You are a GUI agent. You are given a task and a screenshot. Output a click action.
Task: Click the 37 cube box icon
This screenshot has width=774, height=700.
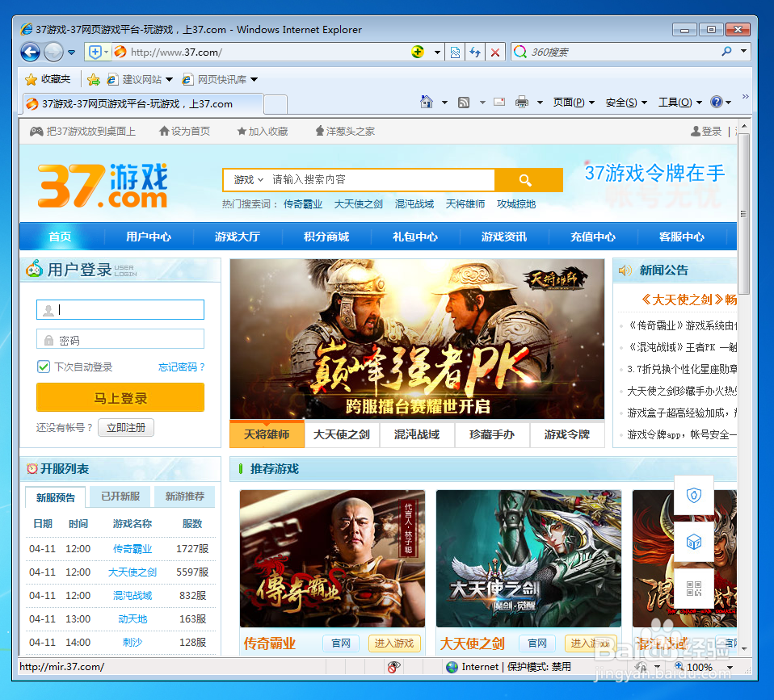click(694, 543)
